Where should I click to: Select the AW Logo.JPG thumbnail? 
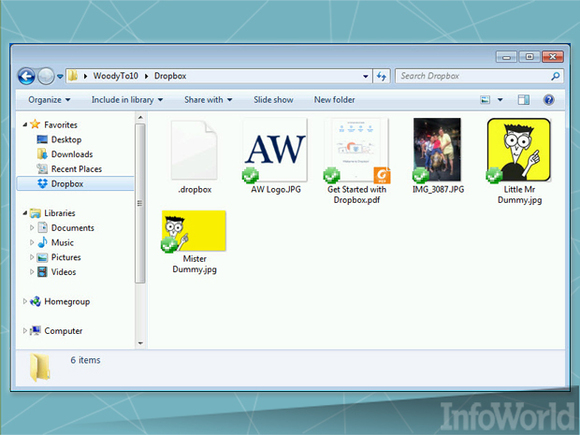coord(275,149)
